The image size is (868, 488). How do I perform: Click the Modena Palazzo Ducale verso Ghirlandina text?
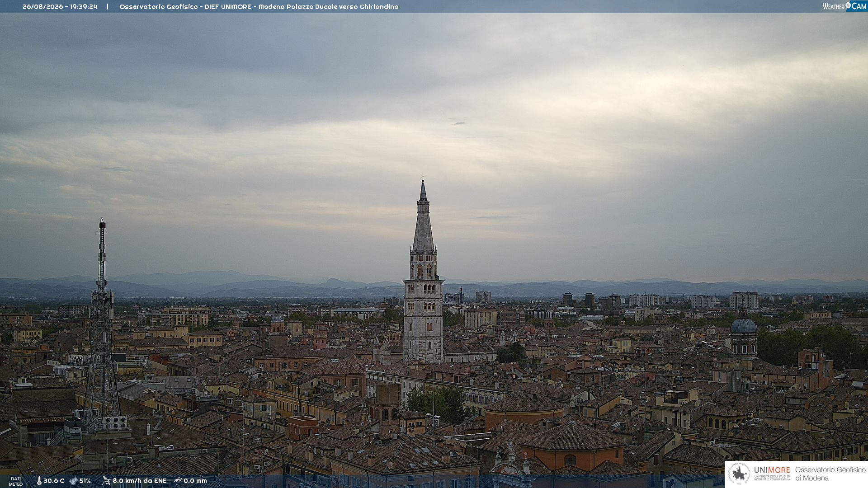pos(329,7)
